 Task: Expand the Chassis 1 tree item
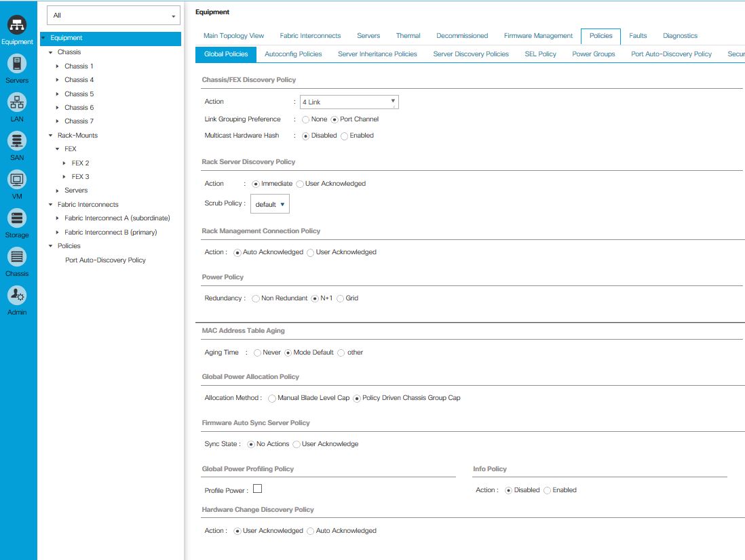click(57, 66)
